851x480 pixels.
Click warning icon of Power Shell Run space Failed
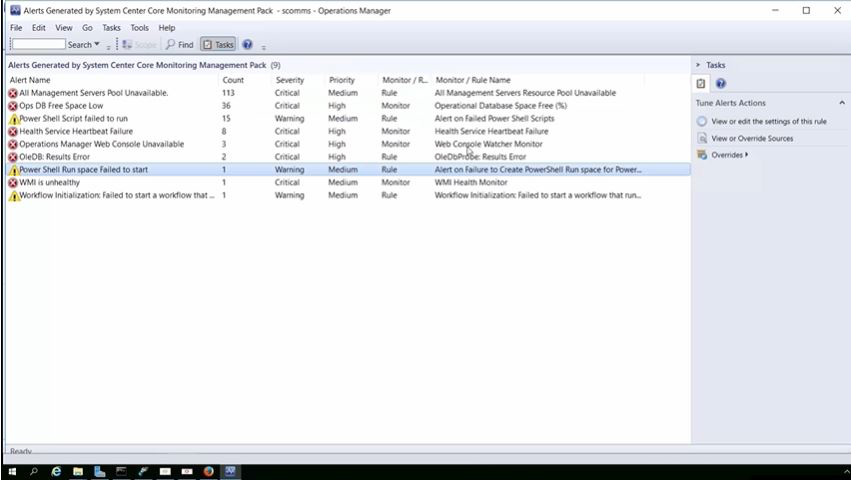(x=14, y=170)
